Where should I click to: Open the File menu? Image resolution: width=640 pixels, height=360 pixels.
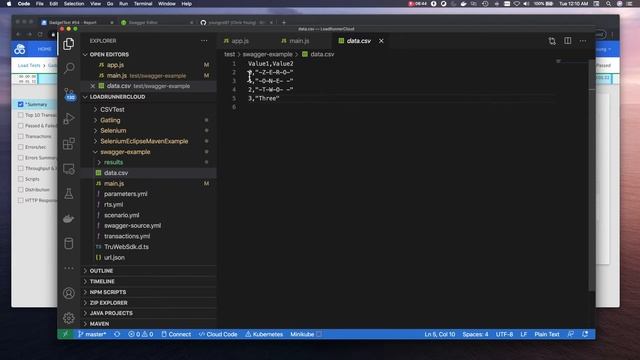point(40,4)
